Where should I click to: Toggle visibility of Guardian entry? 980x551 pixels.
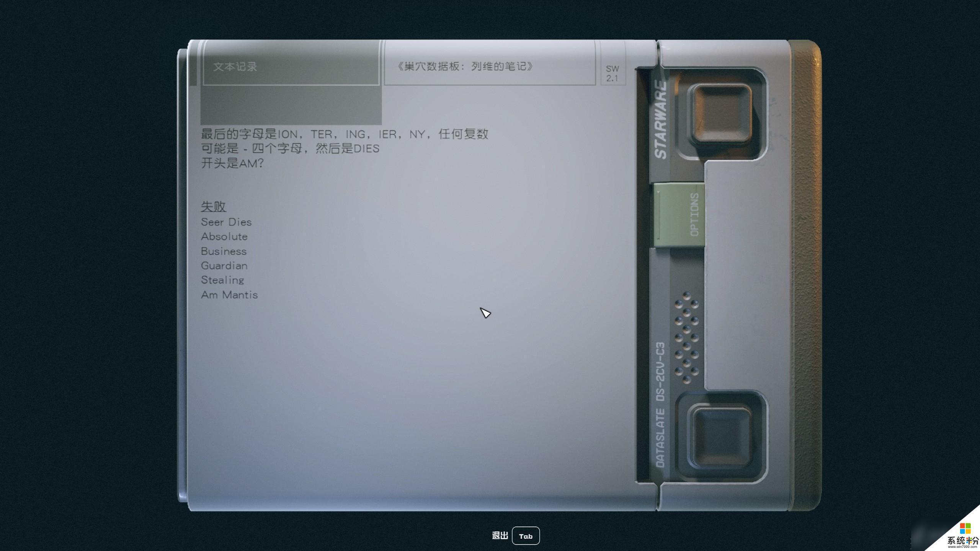click(224, 265)
